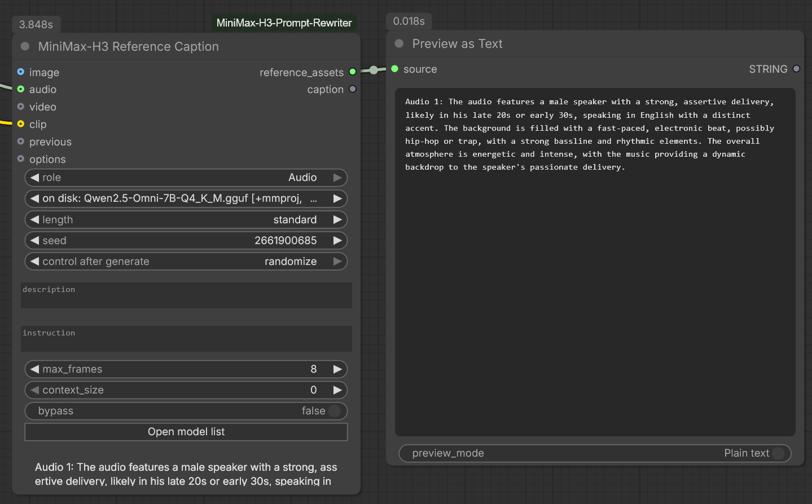Open the model dropdown showing Qwen2.5-Omni-7B
Viewport: 812px width, 504px height.
pyautogui.click(x=186, y=198)
